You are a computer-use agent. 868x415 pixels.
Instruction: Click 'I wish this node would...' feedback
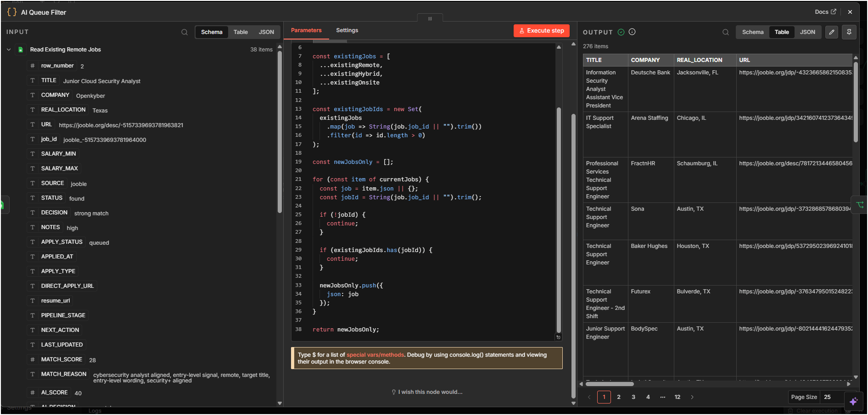[x=427, y=392]
